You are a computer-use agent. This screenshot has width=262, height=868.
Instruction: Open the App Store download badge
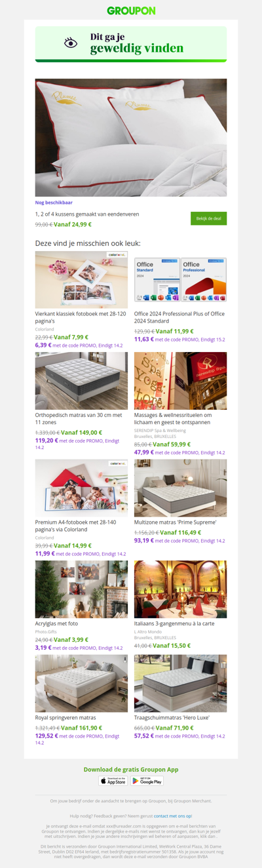(113, 780)
